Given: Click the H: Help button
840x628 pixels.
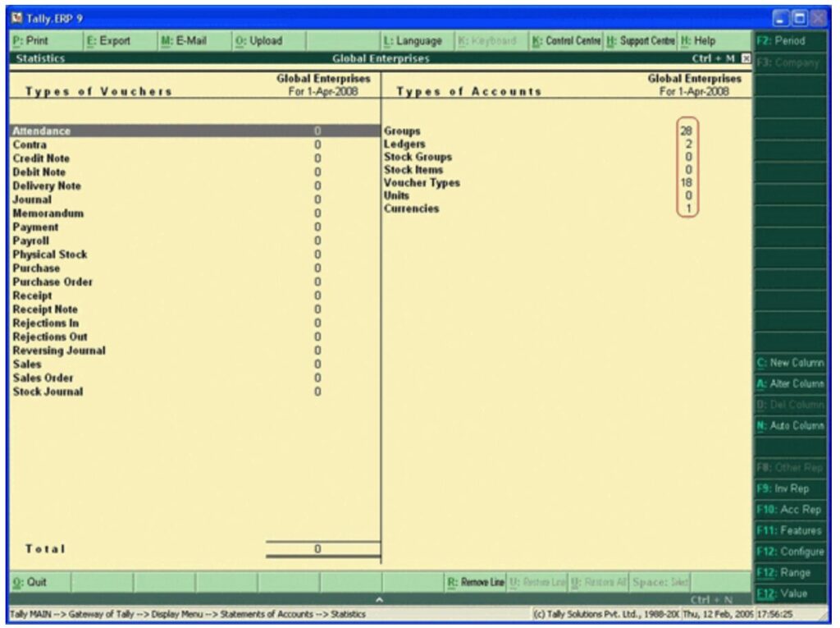Looking at the screenshot, I should 714,41.
